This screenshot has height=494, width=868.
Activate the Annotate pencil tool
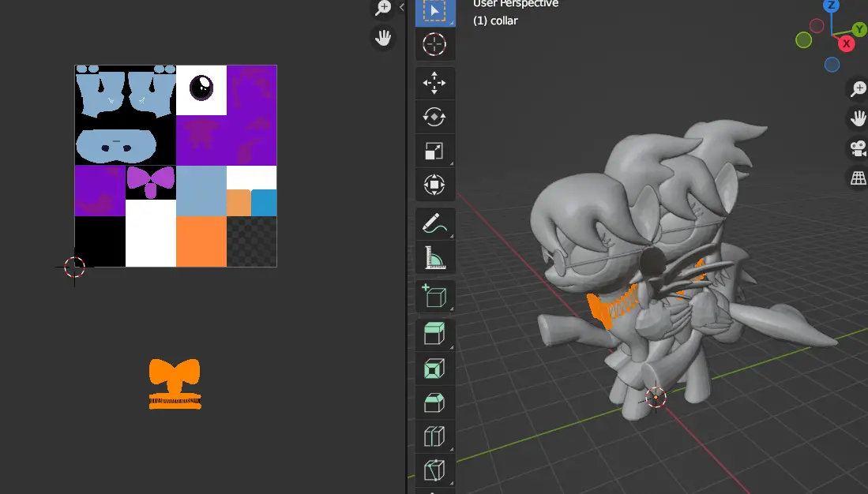coord(434,224)
